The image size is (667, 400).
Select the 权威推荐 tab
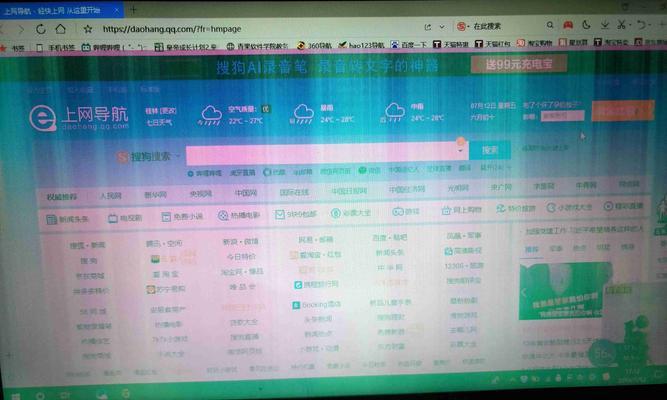tap(62, 197)
